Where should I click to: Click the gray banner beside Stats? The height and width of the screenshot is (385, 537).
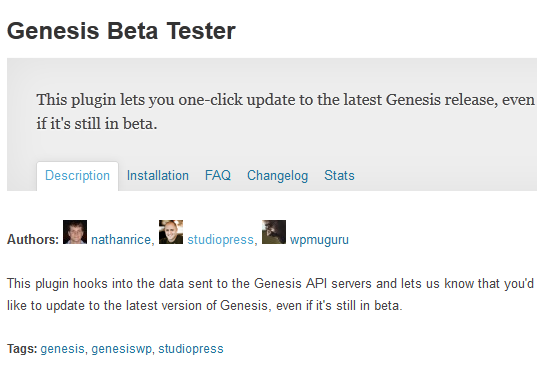tap(445, 176)
